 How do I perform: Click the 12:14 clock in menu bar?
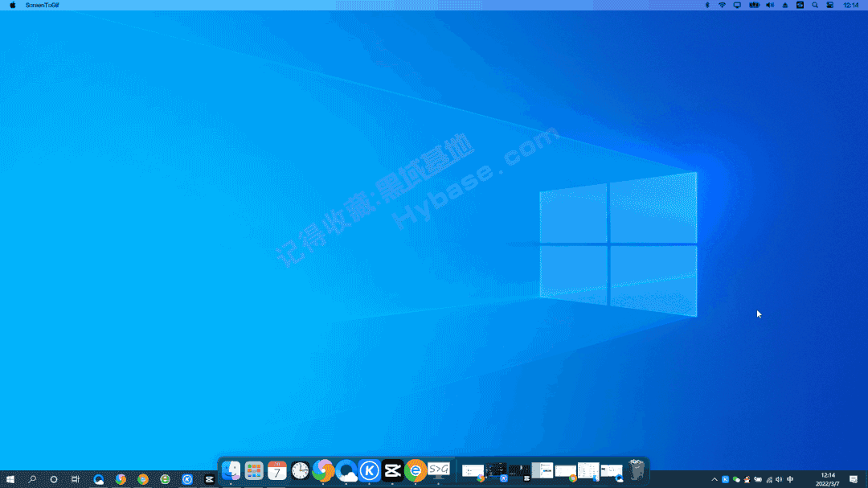coord(851,5)
